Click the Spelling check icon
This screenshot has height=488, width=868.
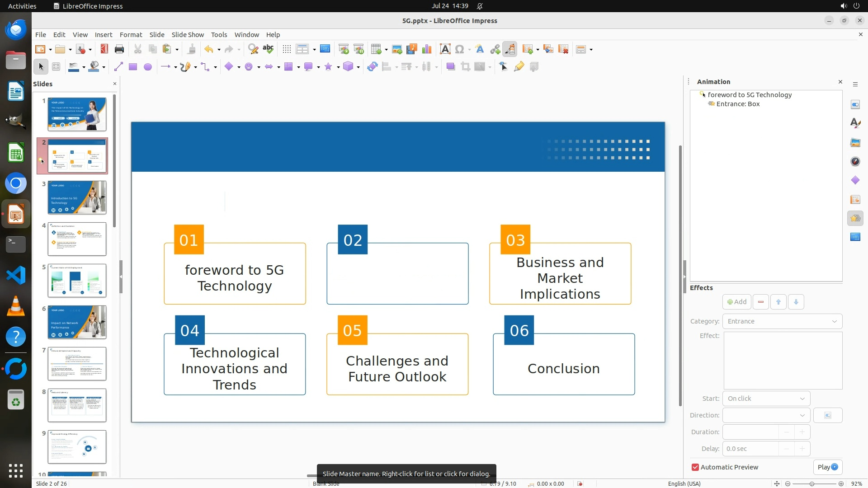click(268, 49)
